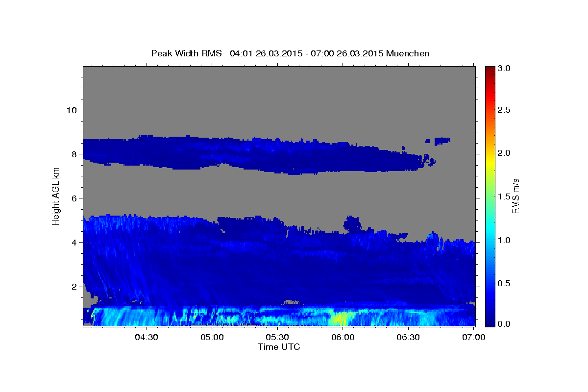Click the colorbar value 1.0
This screenshot has height=392, width=588.
coord(505,240)
